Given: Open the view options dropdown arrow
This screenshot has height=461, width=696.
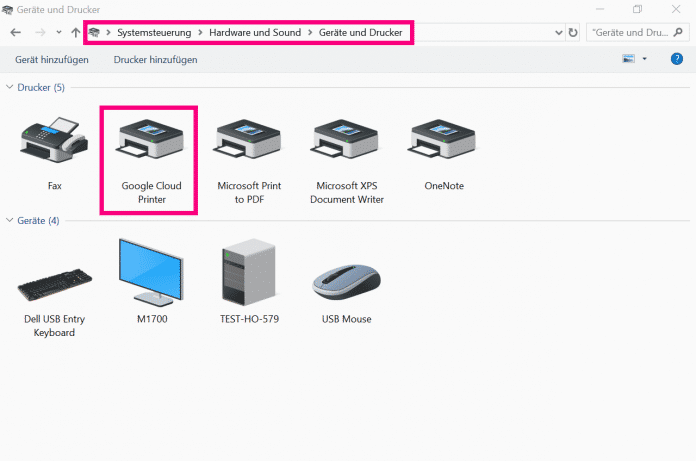Looking at the screenshot, I should [645, 59].
